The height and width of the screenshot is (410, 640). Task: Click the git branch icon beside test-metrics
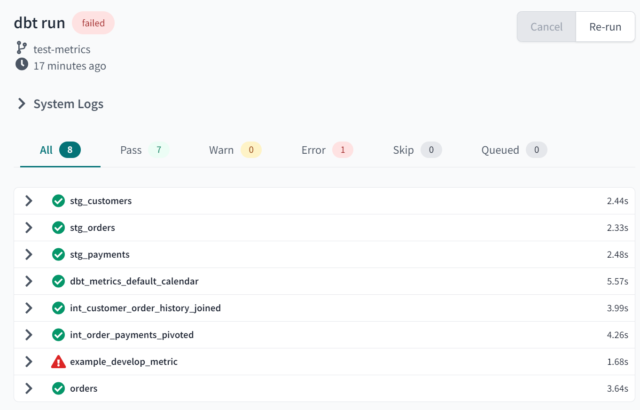click(x=21, y=48)
